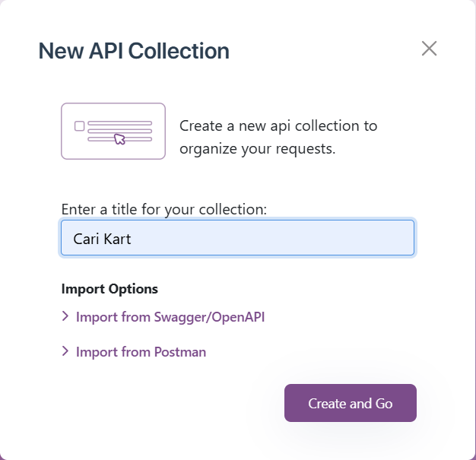This screenshot has height=460, width=476.
Task: Click the collection illustration image
Action: (x=113, y=132)
